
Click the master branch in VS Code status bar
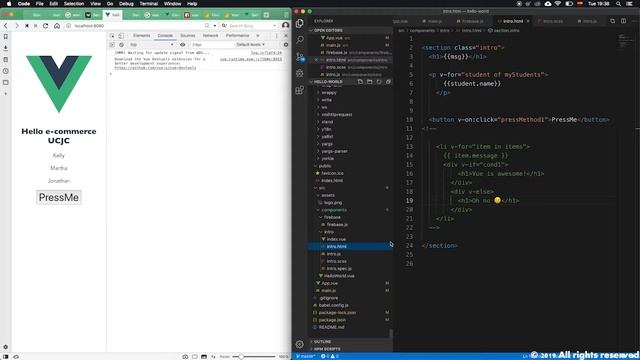coord(305,356)
